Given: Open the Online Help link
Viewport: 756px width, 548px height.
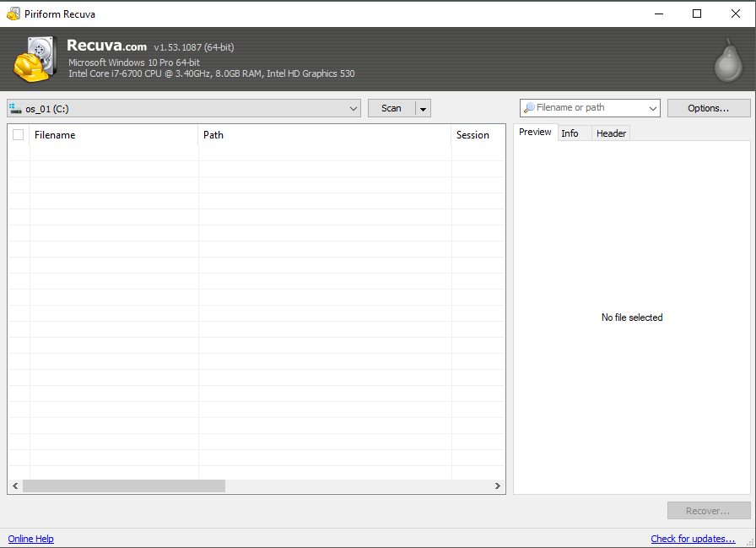Looking at the screenshot, I should coord(31,539).
